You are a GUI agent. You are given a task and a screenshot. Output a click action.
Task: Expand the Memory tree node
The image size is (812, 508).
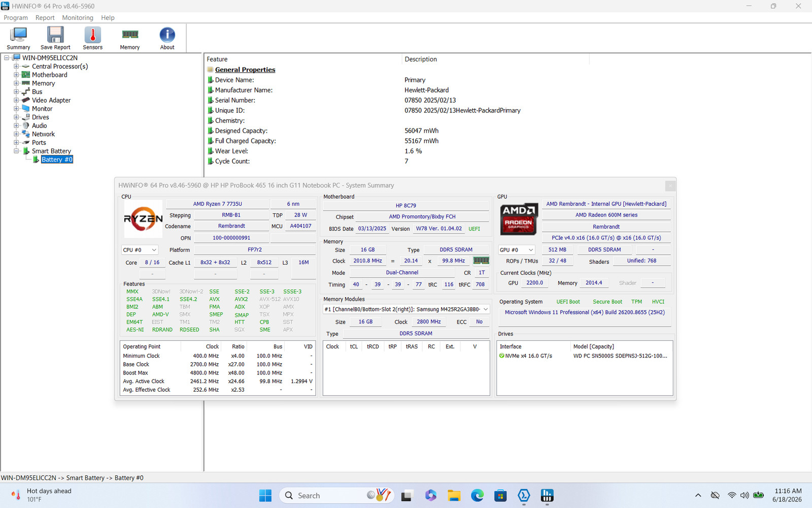tap(16, 83)
